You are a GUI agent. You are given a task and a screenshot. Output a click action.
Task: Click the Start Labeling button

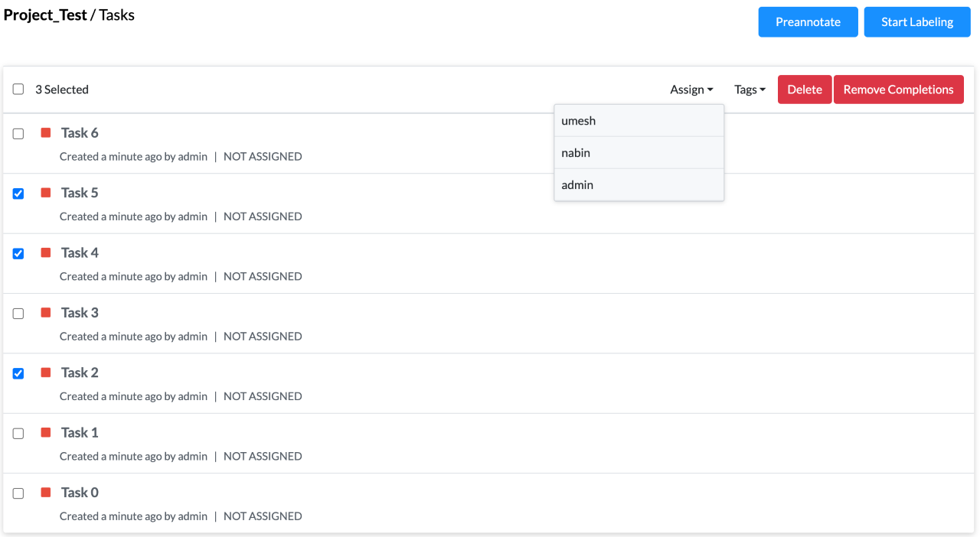point(917,22)
